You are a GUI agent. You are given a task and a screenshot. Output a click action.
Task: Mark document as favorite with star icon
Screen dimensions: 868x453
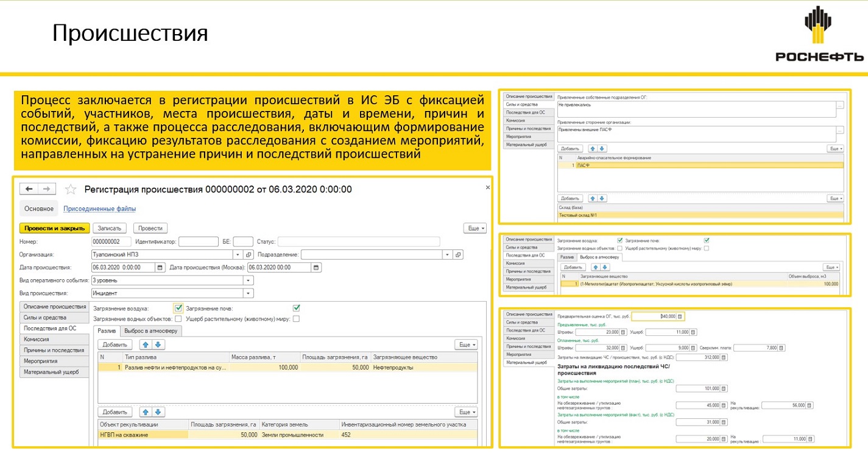pyautogui.click(x=71, y=189)
